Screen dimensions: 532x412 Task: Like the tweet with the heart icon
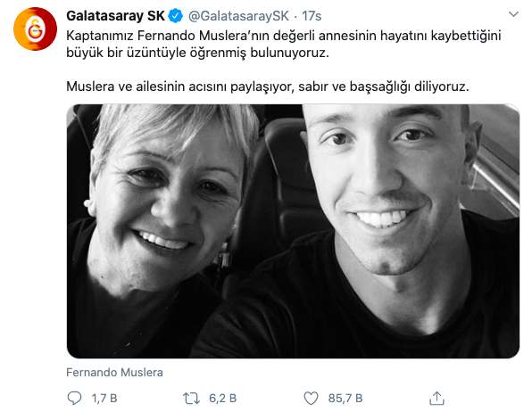pos(311,398)
